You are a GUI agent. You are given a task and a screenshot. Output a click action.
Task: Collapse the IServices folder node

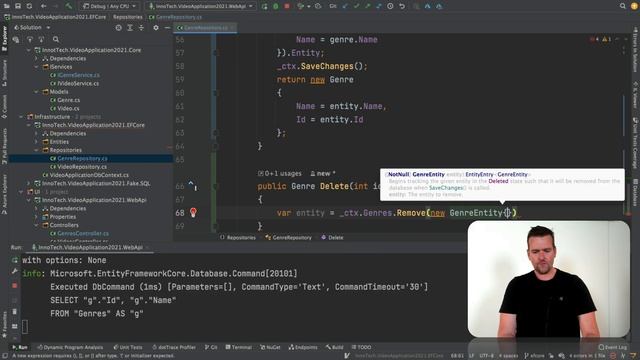tap(36, 67)
